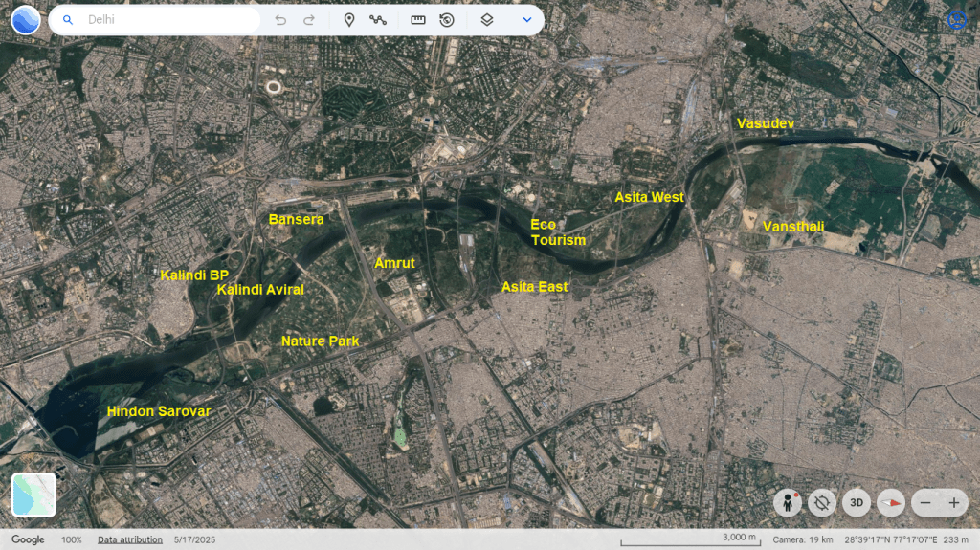Click the my location target button
This screenshot has width=980, height=550.
822,502
